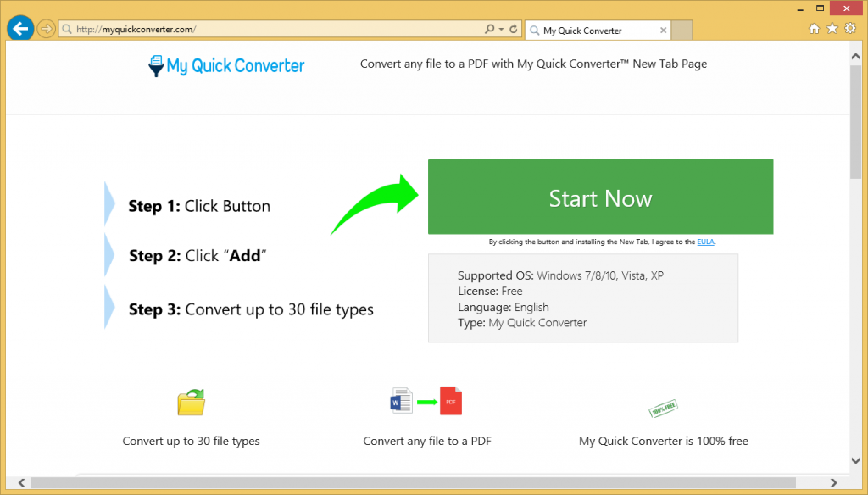868x495 pixels.
Task: Click the green Start Now button
Action: tap(601, 197)
